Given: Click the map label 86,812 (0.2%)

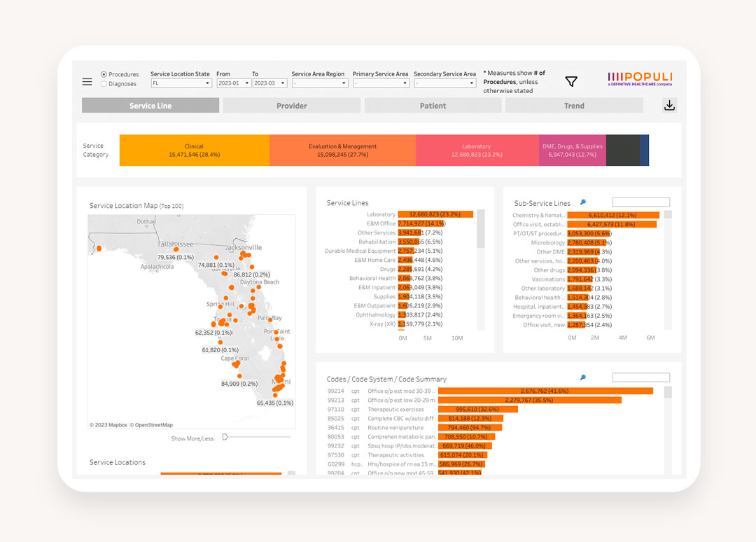Looking at the screenshot, I should point(252,275).
